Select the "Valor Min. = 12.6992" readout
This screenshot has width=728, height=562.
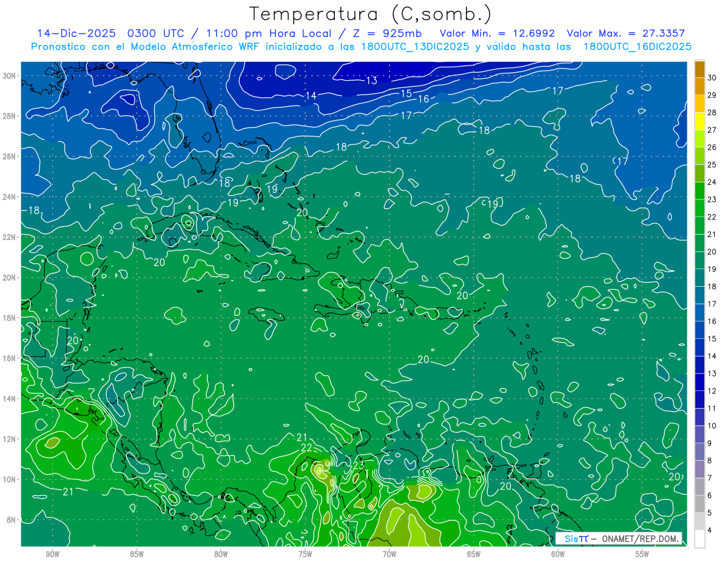click(x=497, y=33)
